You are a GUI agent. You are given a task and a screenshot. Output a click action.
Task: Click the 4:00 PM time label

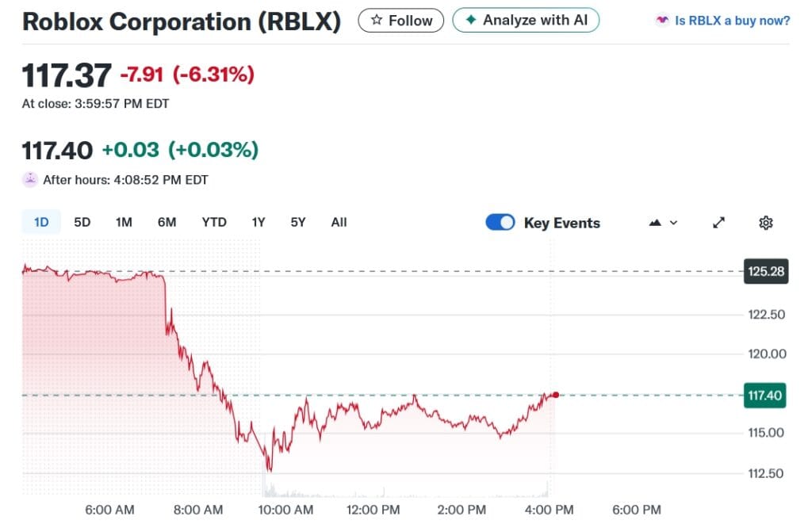pos(550,510)
